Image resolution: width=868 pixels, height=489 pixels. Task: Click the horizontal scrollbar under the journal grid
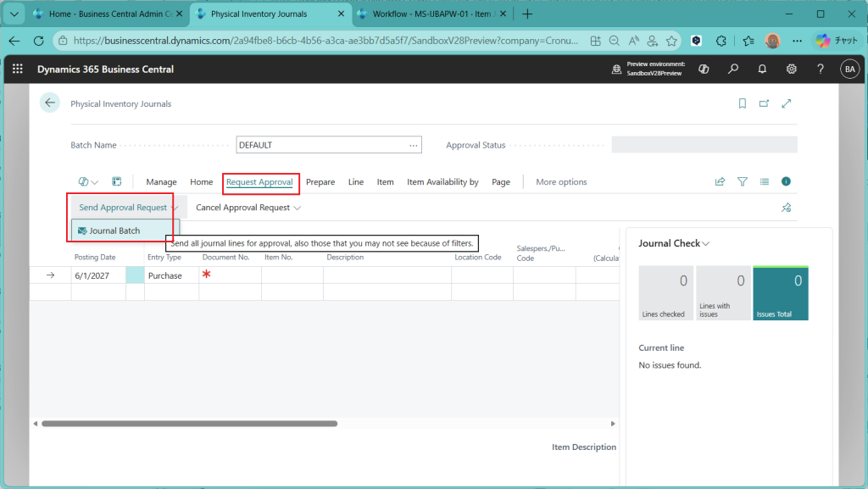point(188,423)
